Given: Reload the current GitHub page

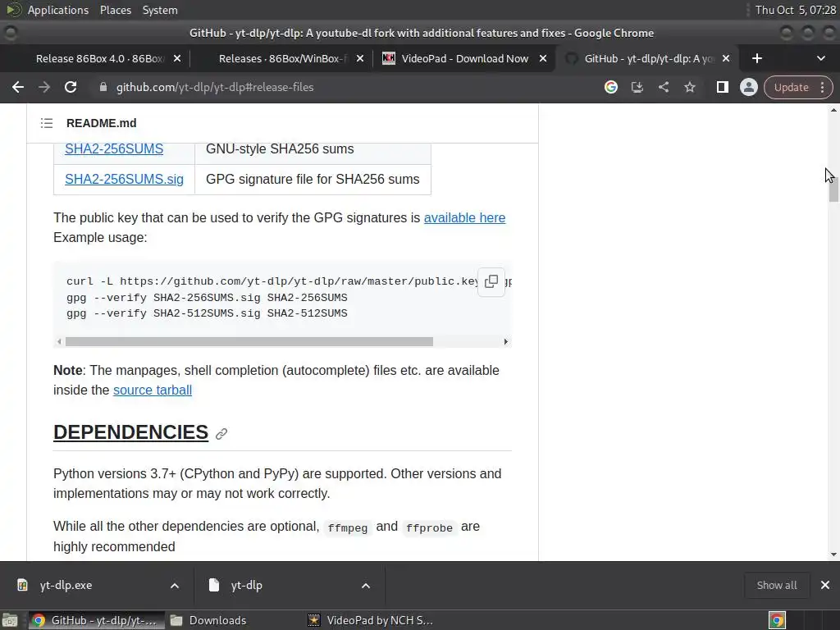Looking at the screenshot, I should click(x=71, y=87).
